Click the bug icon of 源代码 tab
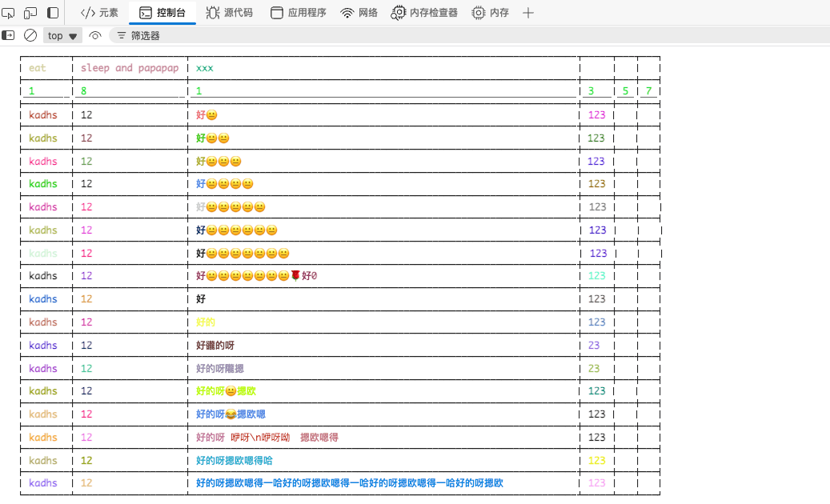Image resolution: width=830 pixels, height=504 pixels. coord(213,13)
